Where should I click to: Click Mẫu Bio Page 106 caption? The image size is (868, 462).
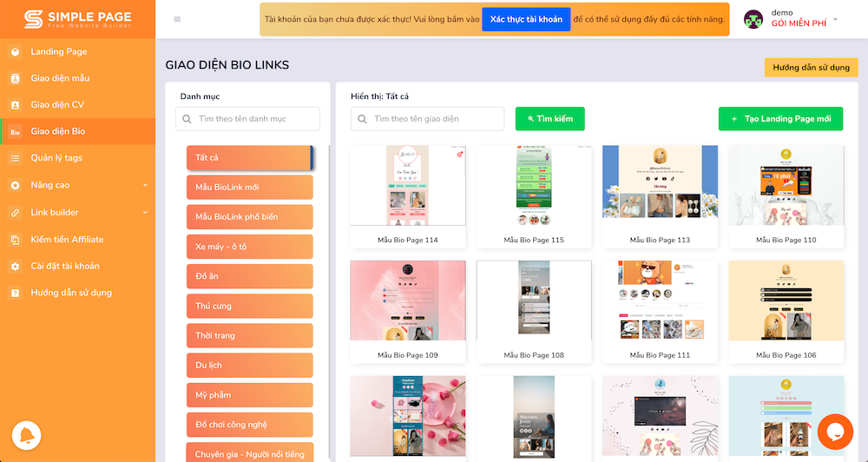click(786, 355)
